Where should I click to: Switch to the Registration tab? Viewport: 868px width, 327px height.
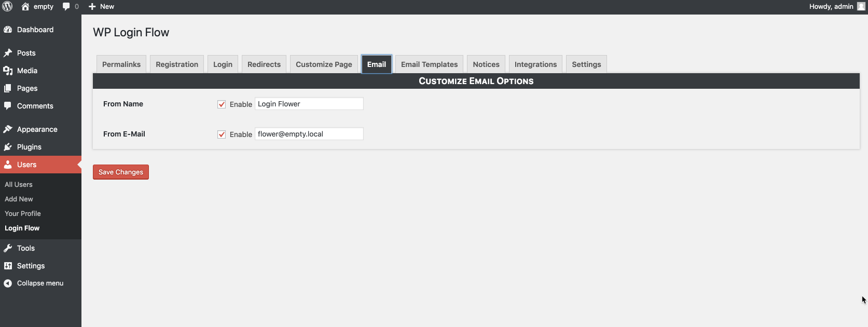click(x=177, y=64)
